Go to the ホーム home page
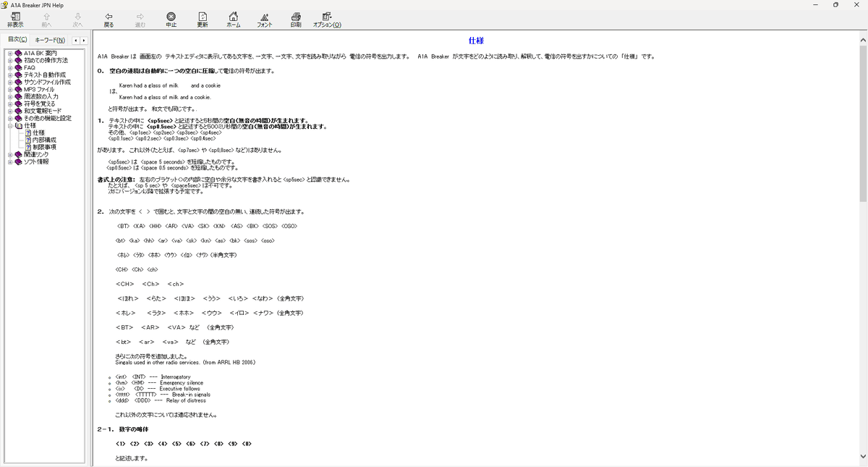Screen dimensions: 868x467 click(x=234, y=20)
